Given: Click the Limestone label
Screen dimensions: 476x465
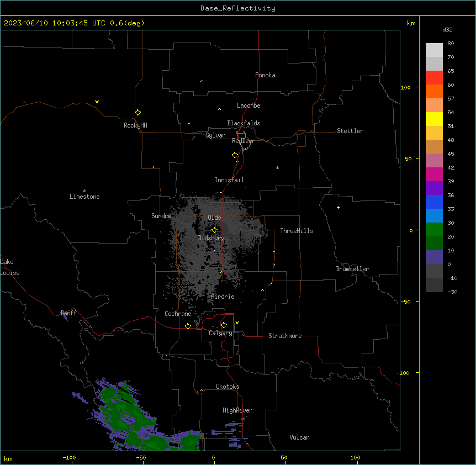Looking at the screenshot, I should tap(84, 197).
